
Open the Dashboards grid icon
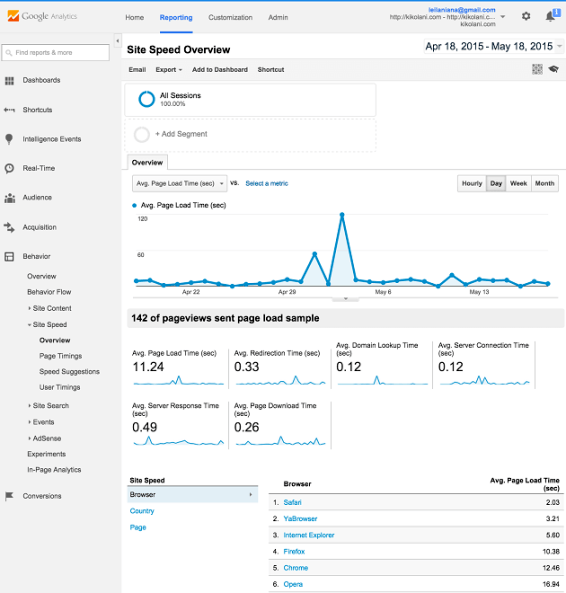tap(9, 81)
